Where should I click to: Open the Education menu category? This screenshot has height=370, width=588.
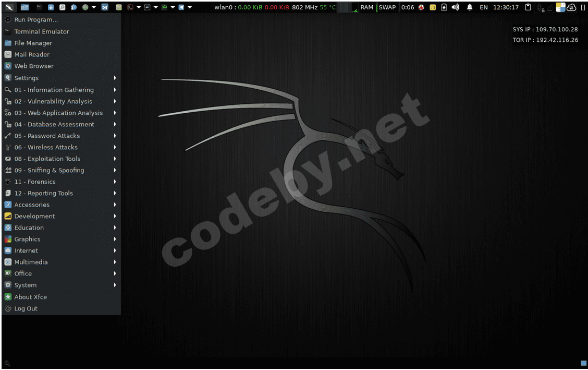(x=61, y=228)
